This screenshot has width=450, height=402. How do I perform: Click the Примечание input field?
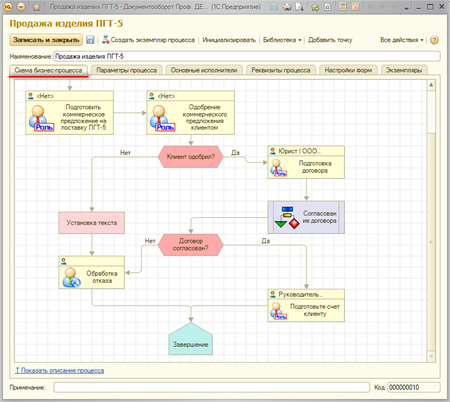coord(211,387)
